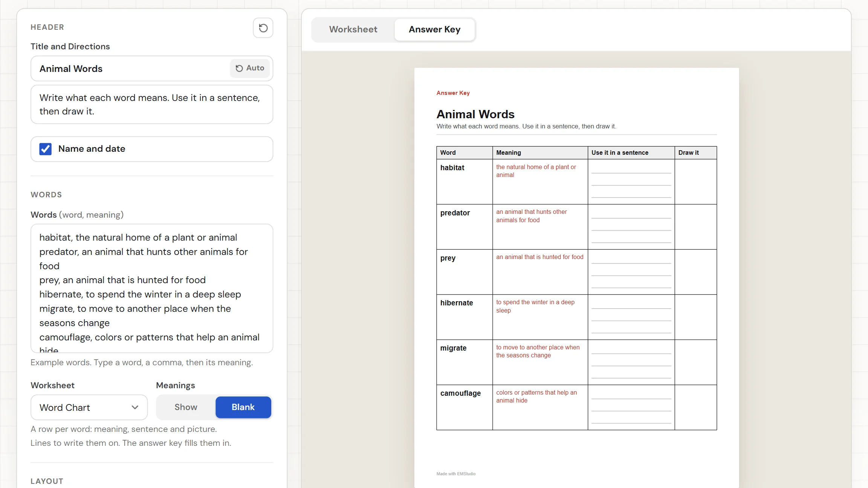
Task: Toggle the Name and date checkbox
Action: point(46,149)
